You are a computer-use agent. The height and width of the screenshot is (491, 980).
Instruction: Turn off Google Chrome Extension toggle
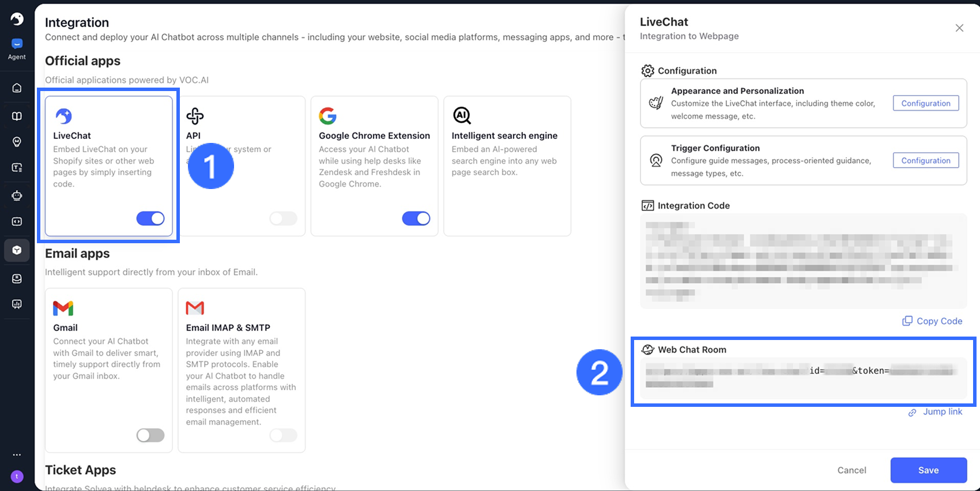pyautogui.click(x=416, y=218)
